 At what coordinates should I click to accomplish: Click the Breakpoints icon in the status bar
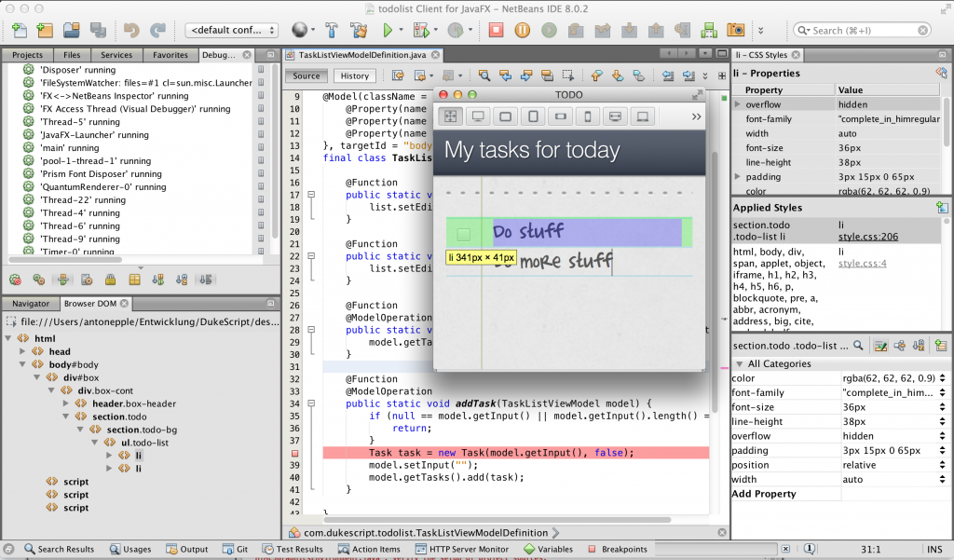tap(593, 549)
